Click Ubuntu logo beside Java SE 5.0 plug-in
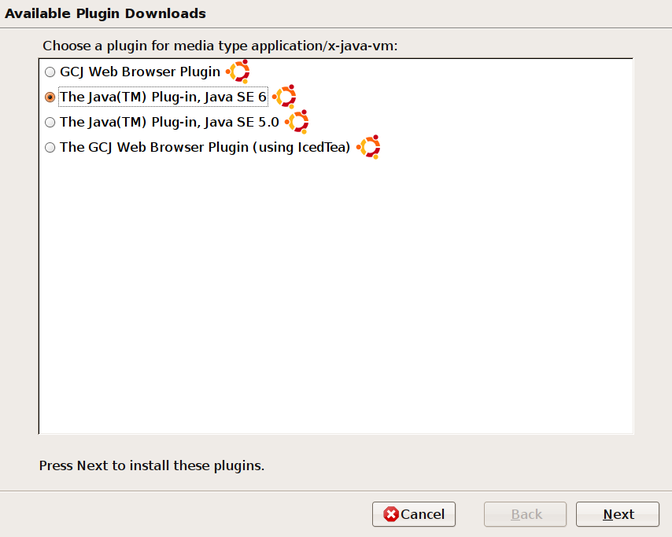Viewport: 672px width, 537px height. pyautogui.click(x=297, y=122)
